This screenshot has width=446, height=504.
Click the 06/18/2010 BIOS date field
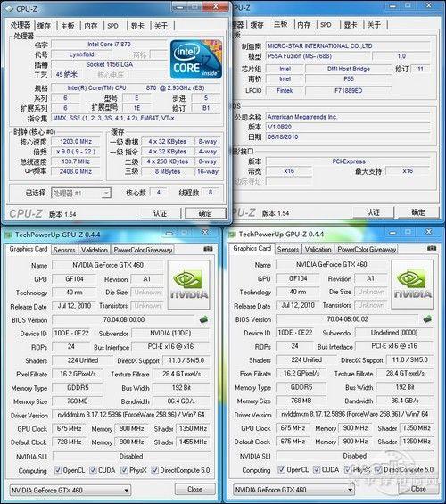point(348,137)
